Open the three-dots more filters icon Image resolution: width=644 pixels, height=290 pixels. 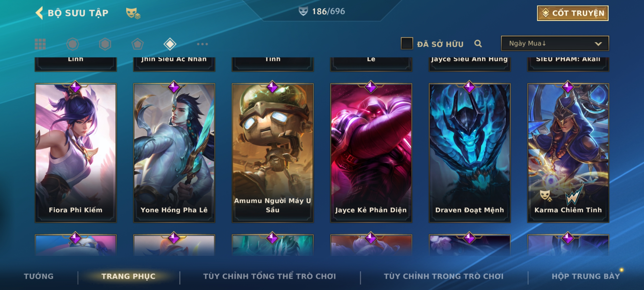coord(202,44)
